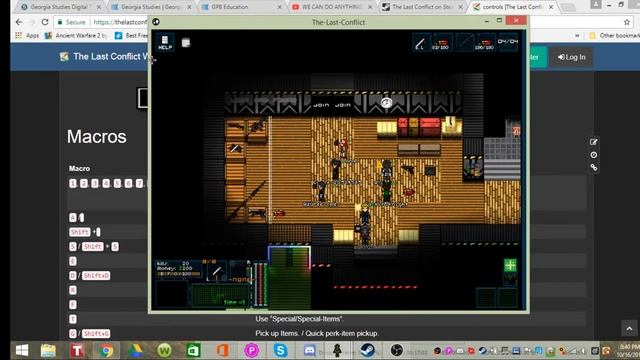
Task: Click the backlinks chain icon on wiki sidebar
Action: pyautogui.click(x=593, y=167)
